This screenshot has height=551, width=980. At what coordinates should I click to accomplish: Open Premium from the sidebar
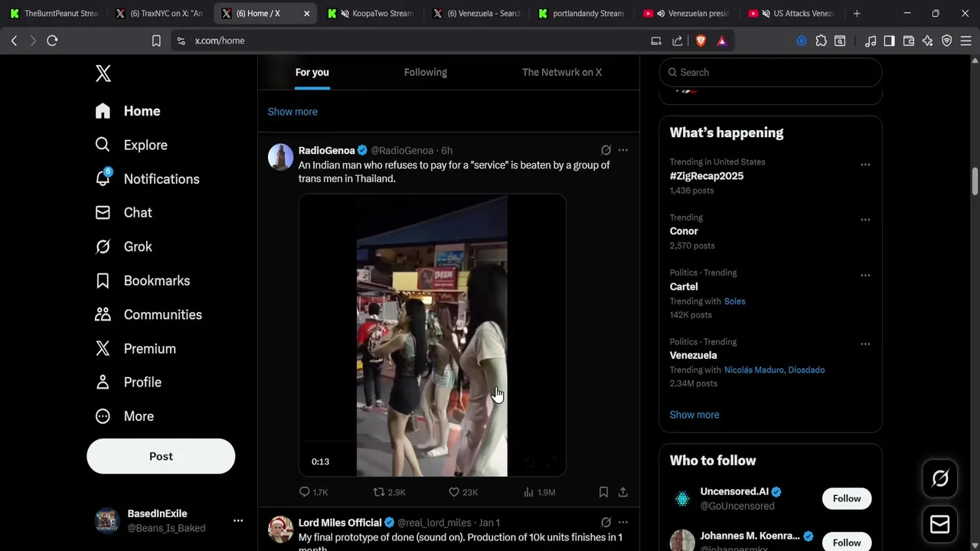click(135, 348)
